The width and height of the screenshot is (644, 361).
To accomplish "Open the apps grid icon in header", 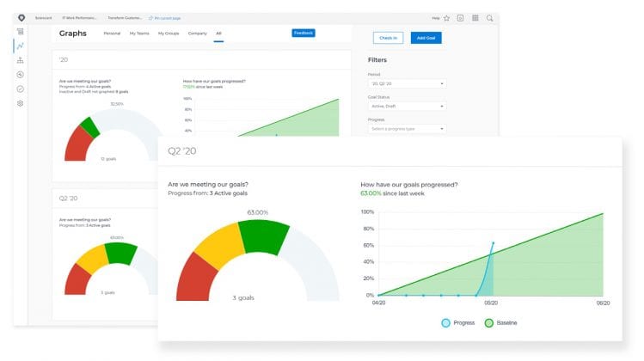I will [x=475, y=18].
